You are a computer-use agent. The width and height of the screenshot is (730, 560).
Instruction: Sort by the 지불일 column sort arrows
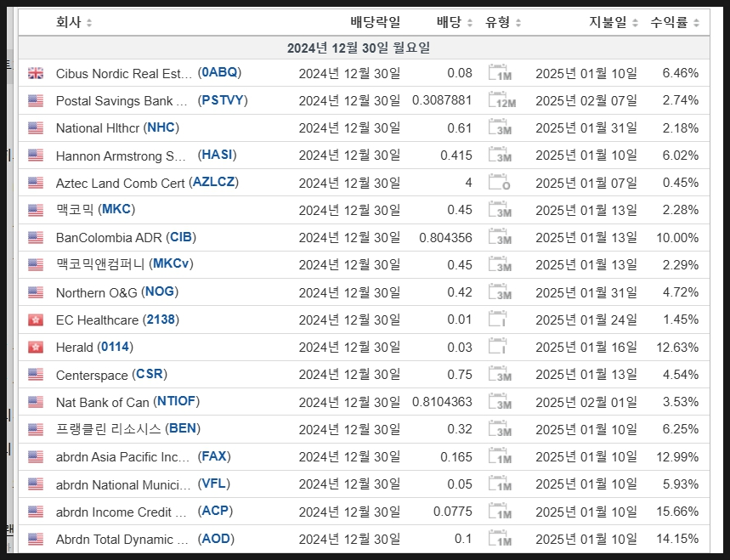635,23
